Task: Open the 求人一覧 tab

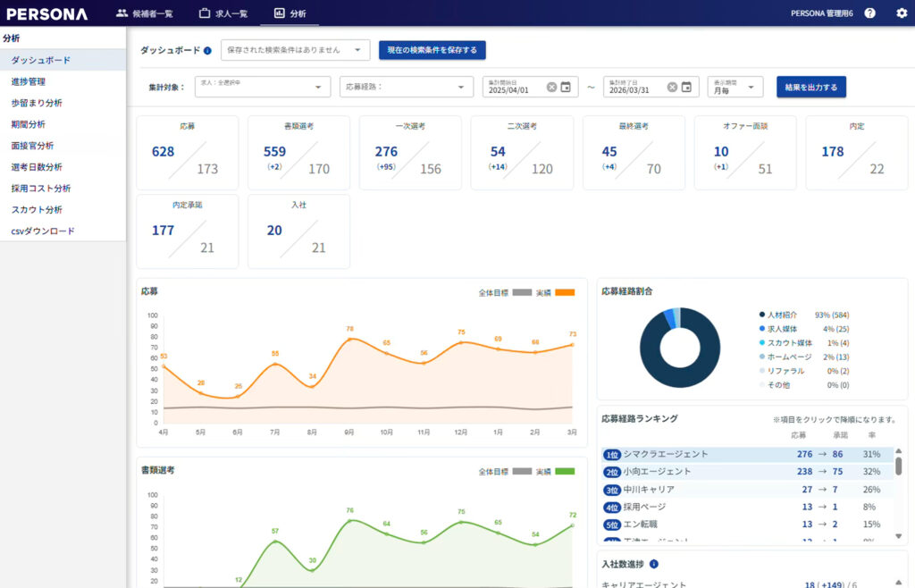Action: click(x=223, y=13)
